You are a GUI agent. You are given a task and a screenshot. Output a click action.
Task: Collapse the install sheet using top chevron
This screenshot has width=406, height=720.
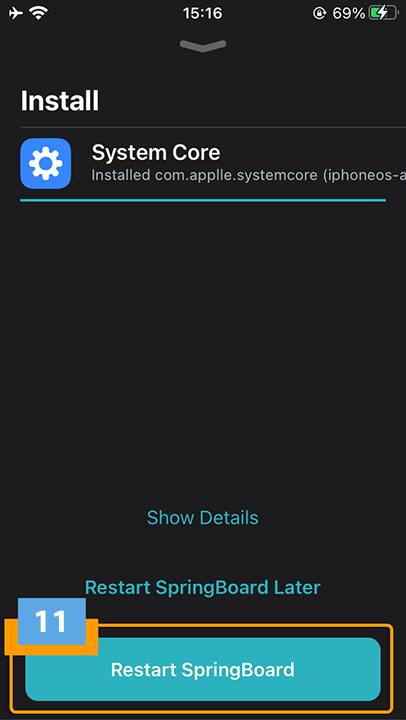click(203, 45)
